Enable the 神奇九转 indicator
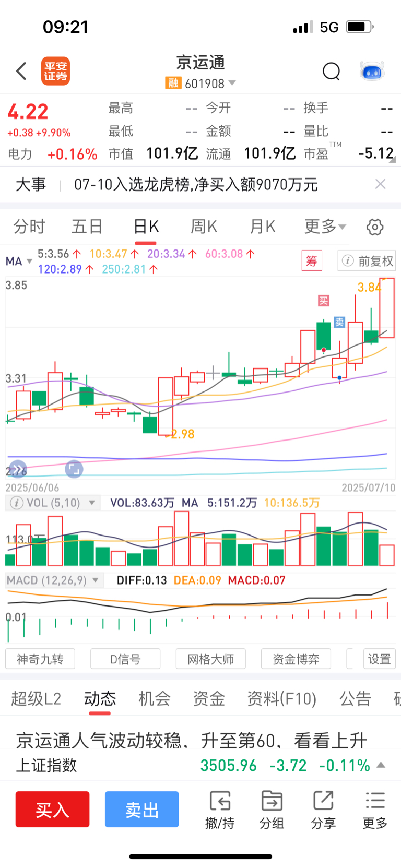 (x=40, y=659)
